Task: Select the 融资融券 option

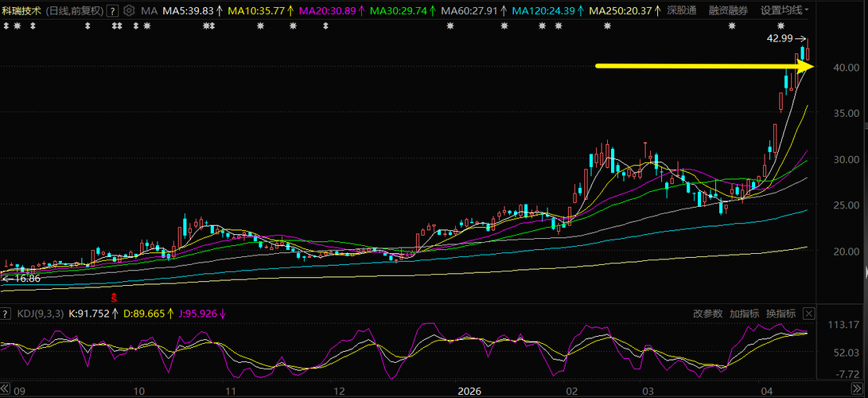Action: tap(728, 11)
